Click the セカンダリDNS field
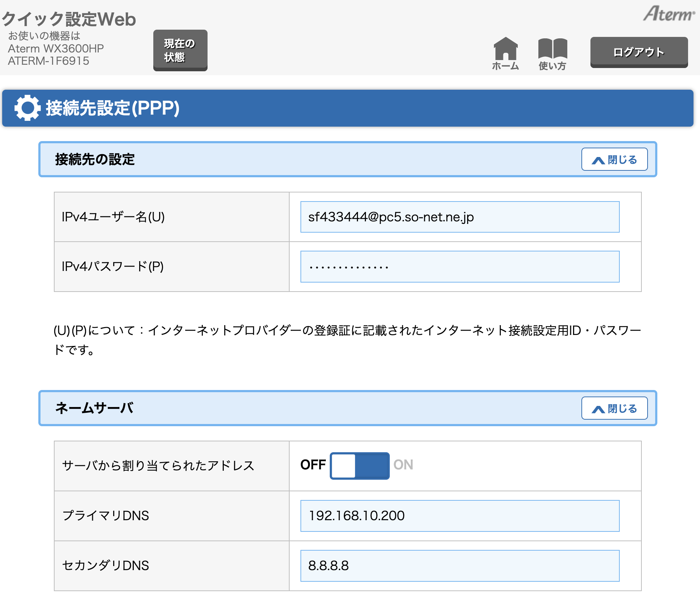The image size is (700, 602). 460,565
